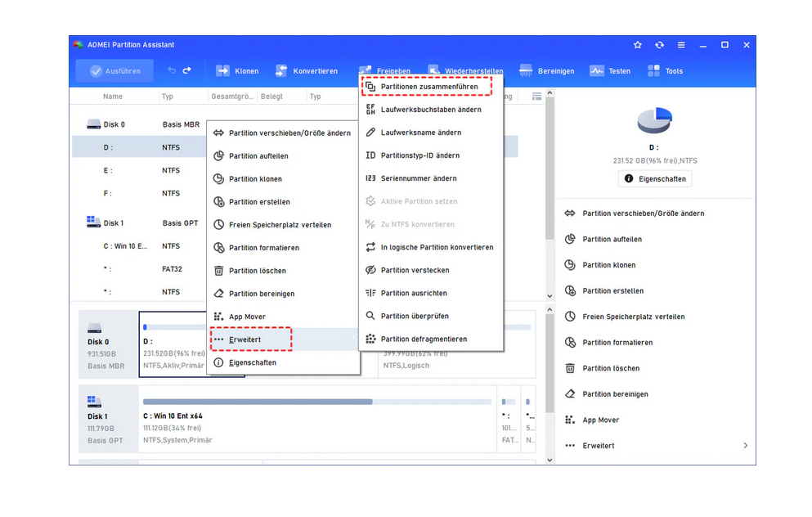This screenshot has width=812, height=517.
Task: Click the refresh icon in title bar
Action: tap(659, 45)
